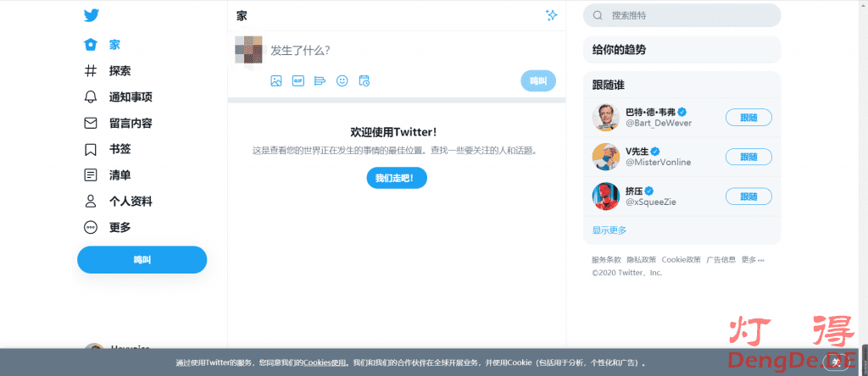Click the ©2020 Twitter, Inc. text
868x376 pixels.
[x=626, y=273]
